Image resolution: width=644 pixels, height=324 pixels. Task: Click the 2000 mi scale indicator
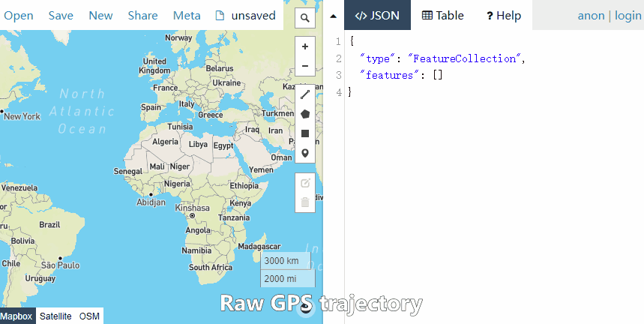(288, 279)
